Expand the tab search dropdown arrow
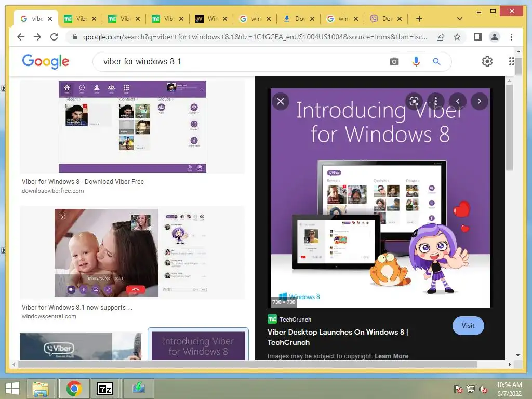Viewport: 532px width, 399px height. click(459, 19)
